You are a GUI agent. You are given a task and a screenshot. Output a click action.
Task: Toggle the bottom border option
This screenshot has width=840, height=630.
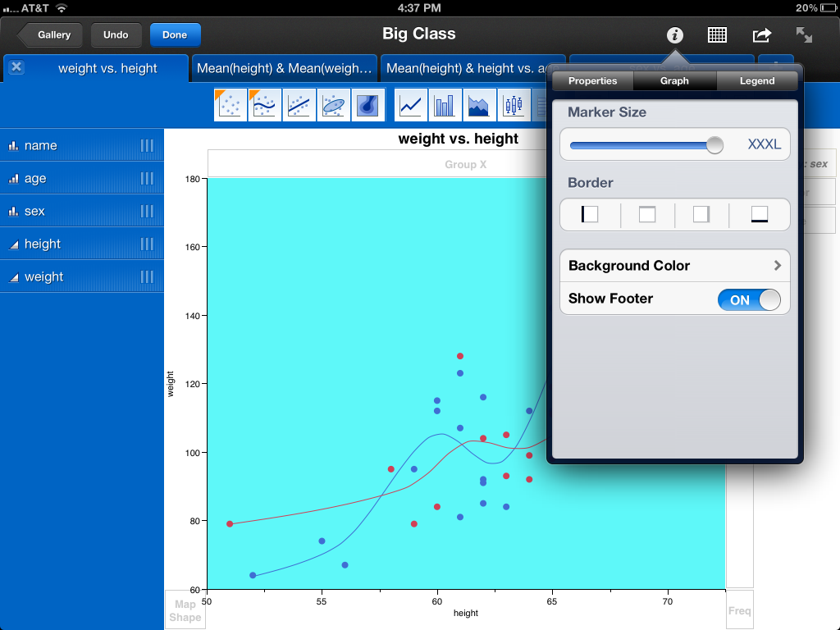click(759, 214)
